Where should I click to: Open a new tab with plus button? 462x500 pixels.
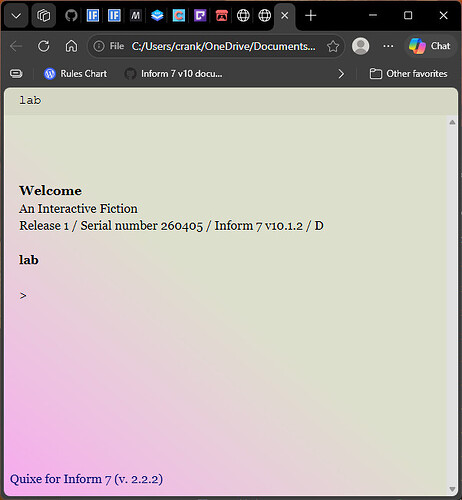(x=310, y=15)
